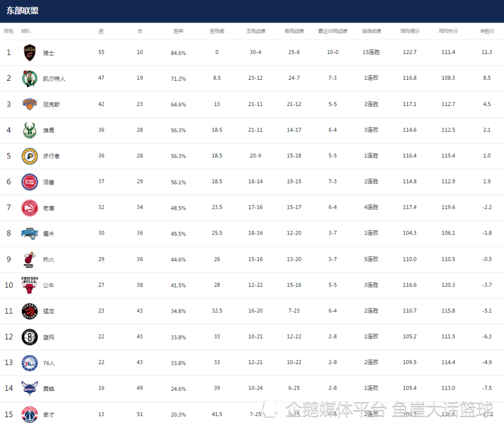Image resolution: width=504 pixels, height=427 pixels.
Task: Click the 71.2% win rate cell
Action: [178, 79]
